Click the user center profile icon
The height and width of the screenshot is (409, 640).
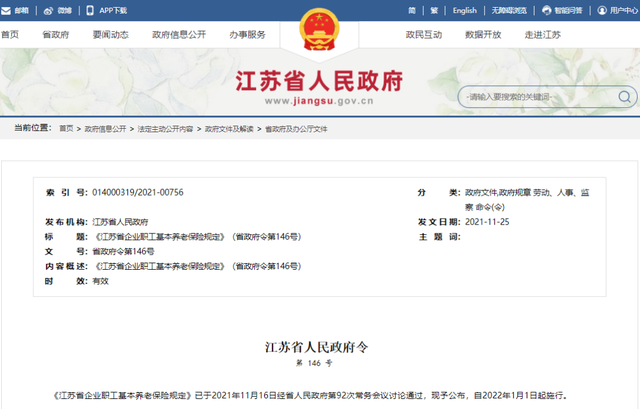click(x=602, y=11)
